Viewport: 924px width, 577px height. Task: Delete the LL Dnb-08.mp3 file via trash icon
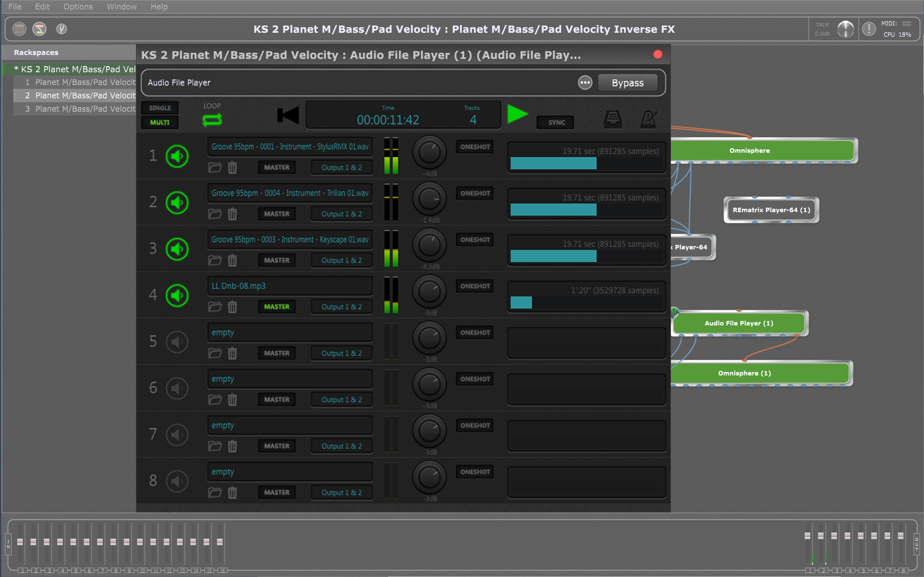coord(232,307)
